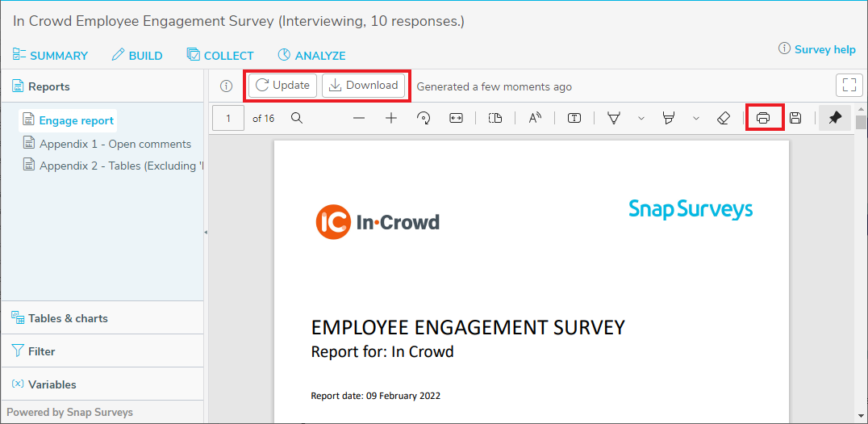Viewport: 868px width, 424px height.
Task: Click the Powered by Snap Surveys text
Action: 69,413
